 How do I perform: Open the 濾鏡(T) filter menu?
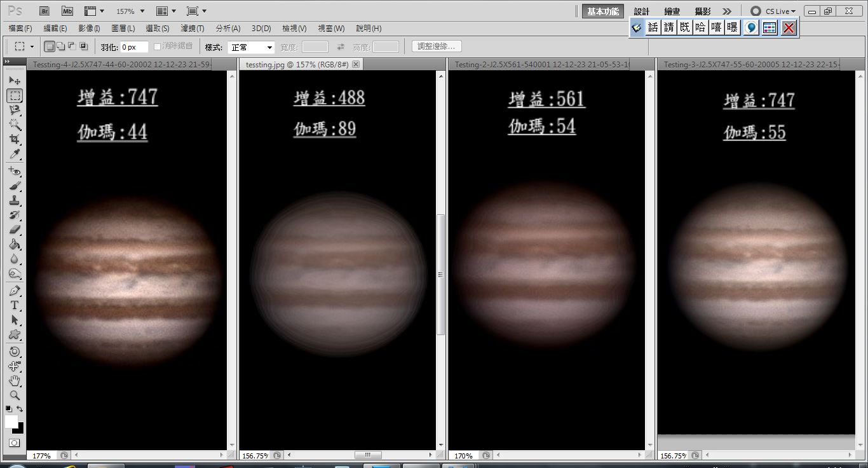click(x=193, y=29)
